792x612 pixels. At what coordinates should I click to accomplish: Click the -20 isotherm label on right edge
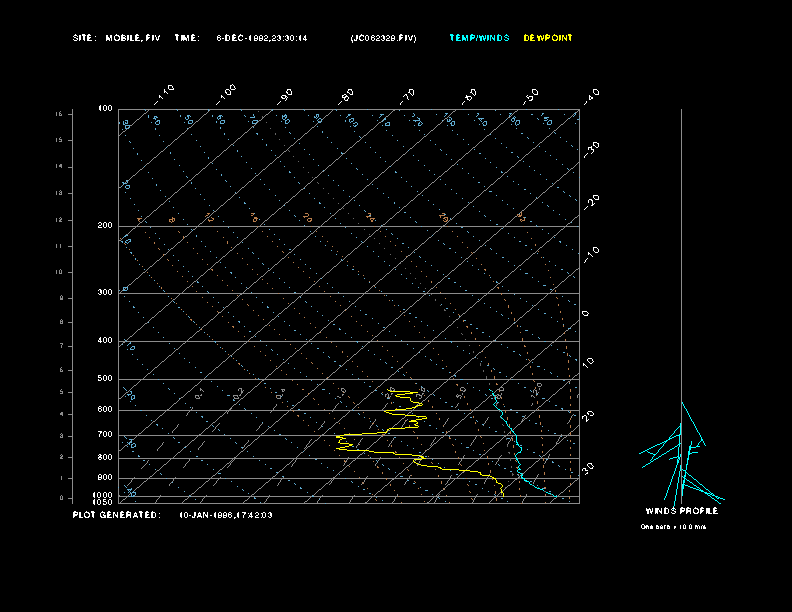592,202
